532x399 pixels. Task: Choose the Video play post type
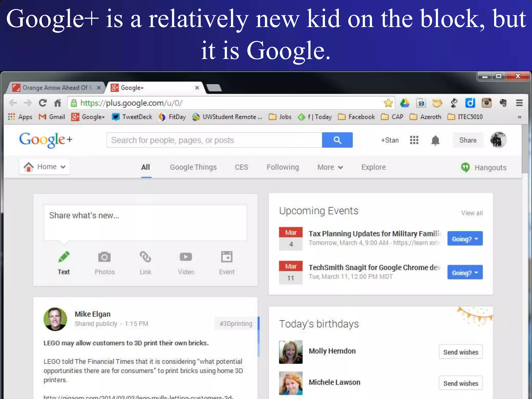(186, 263)
